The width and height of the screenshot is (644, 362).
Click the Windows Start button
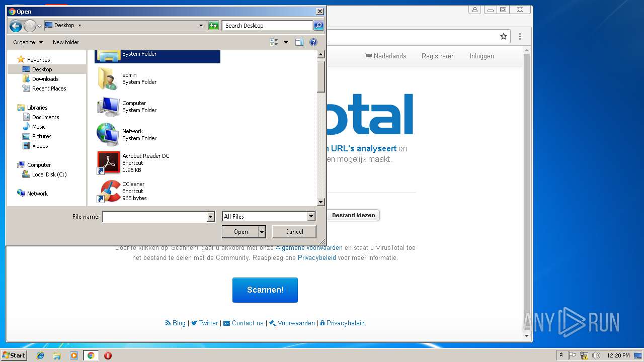[14, 355]
